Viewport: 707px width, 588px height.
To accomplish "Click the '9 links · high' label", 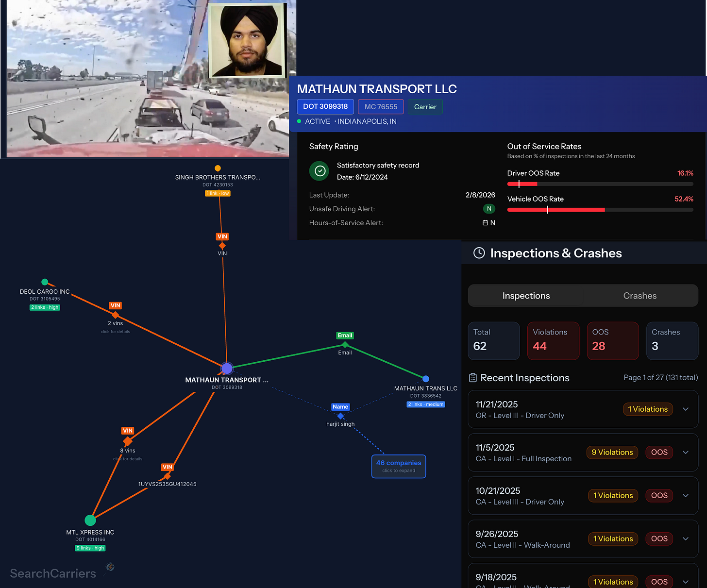I will tap(90, 548).
